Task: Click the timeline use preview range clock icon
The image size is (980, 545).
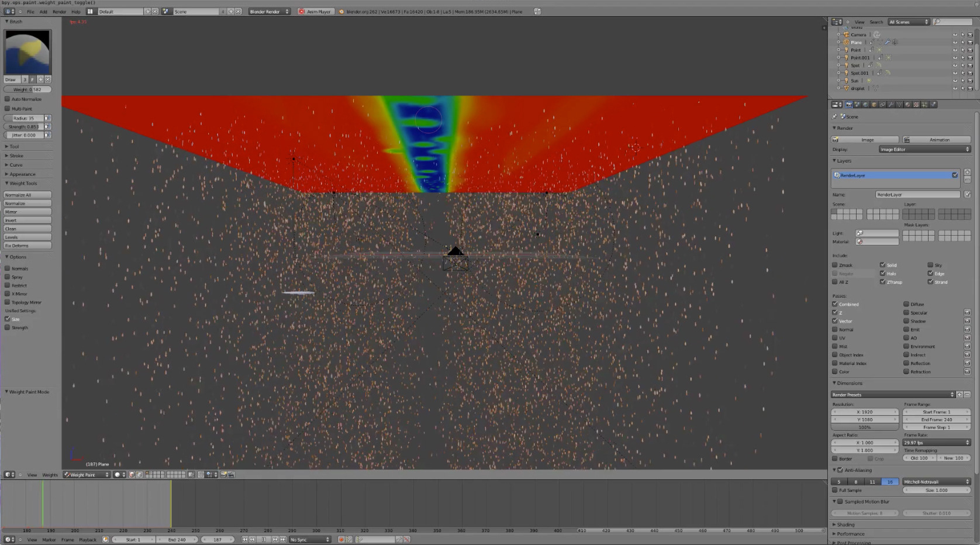Action: click(105, 540)
